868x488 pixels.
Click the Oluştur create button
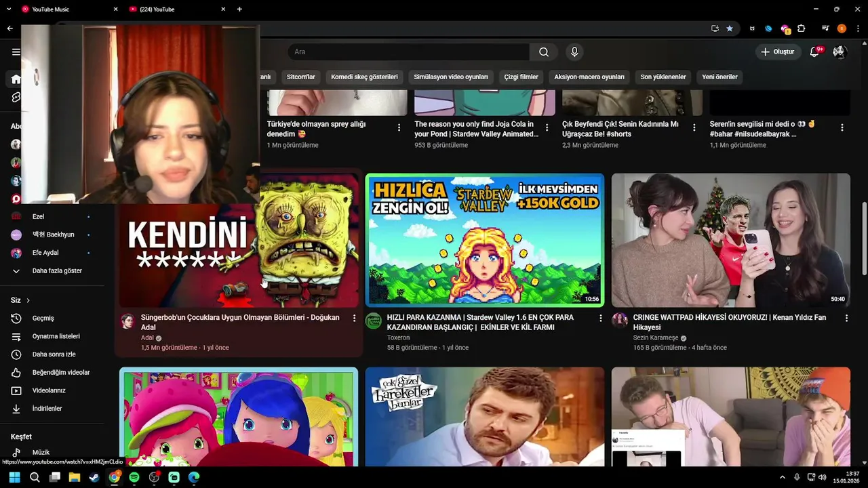coord(777,52)
